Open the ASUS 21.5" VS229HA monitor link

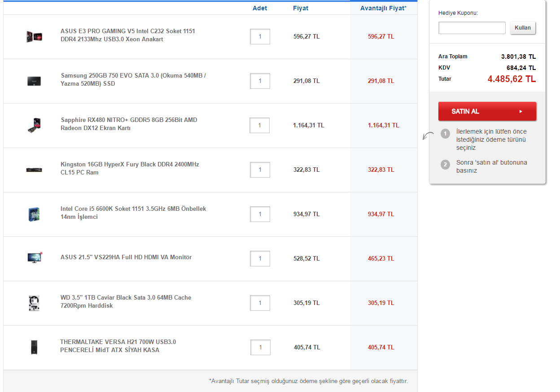pos(126,257)
